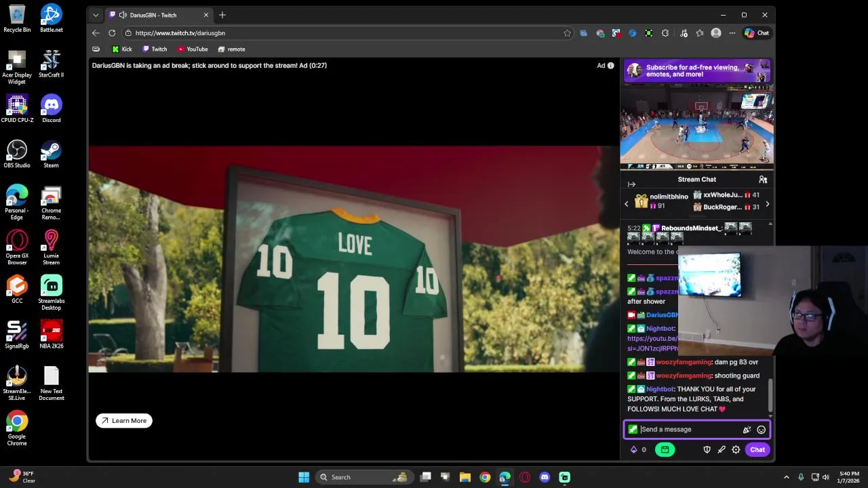Open a new browser tab

point(222,15)
